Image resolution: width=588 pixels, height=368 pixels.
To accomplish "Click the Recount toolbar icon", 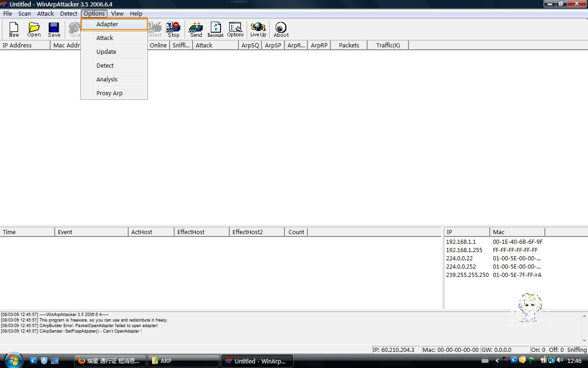I will pyautogui.click(x=215, y=29).
